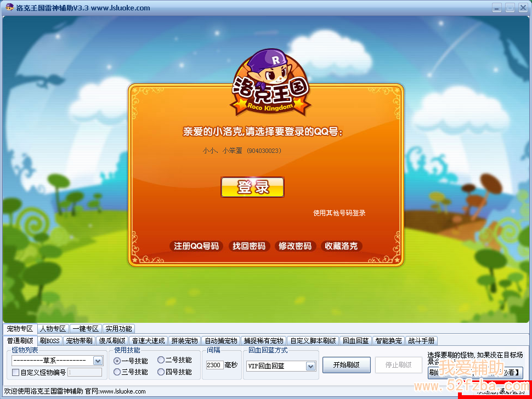
Task: Click 使用其他号码登录 link
Action: (339, 213)
